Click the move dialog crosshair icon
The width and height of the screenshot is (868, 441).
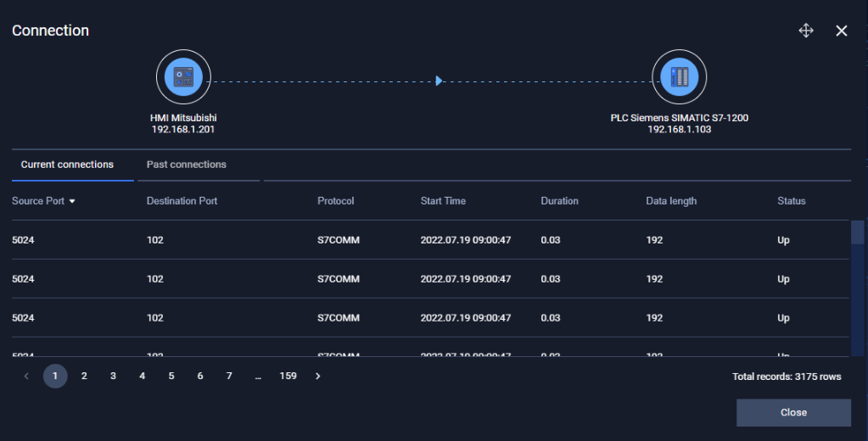click(x=806, y=31)
